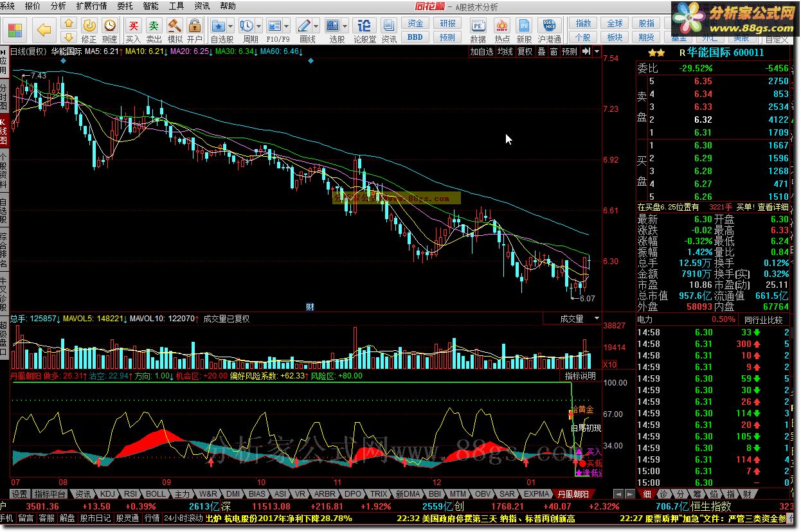Viewport: 801px width, 532px height.
Task: Click the 财 marker under the chart
Action: tap(310, 306)
